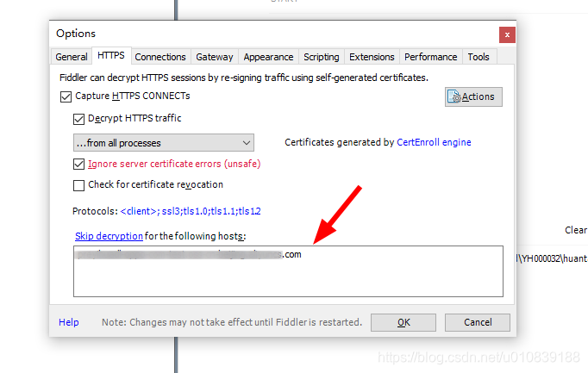Image resolution: width=588 pixels, height=373 pixels.
Task: Uncheck Decrypt HTTPS traffic
Action: (78, 119)
